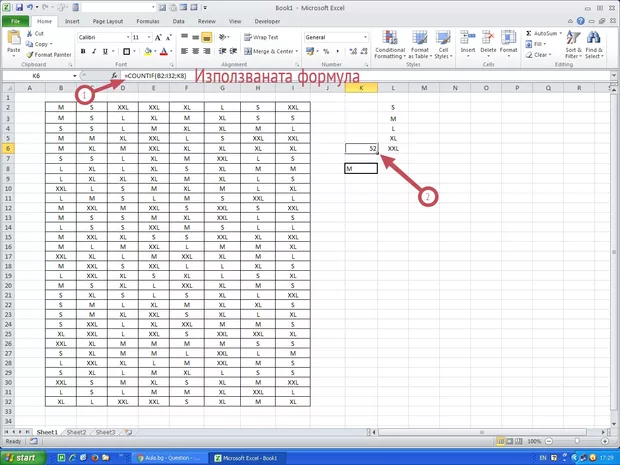Image resolution: width=620 pixels, height=465 pixels.
Task: Open the Name Box dropdown arrow
Action: [x=74, y=76]
